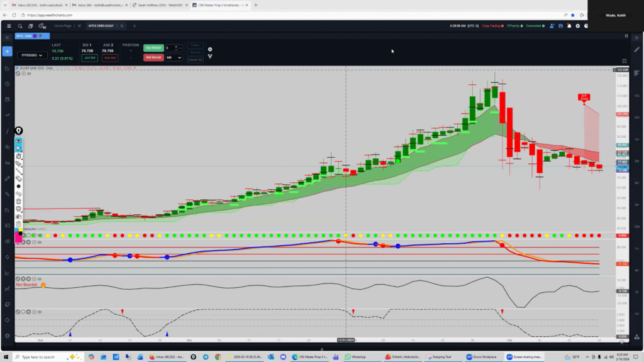Viewport: 644px width, 362px height.
Task: Expand the FFF836365 account dropdown
Action: tap(32, 55)
